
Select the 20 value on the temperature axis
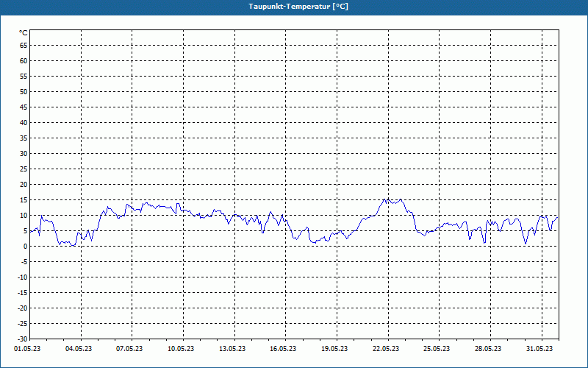point(24,185)
